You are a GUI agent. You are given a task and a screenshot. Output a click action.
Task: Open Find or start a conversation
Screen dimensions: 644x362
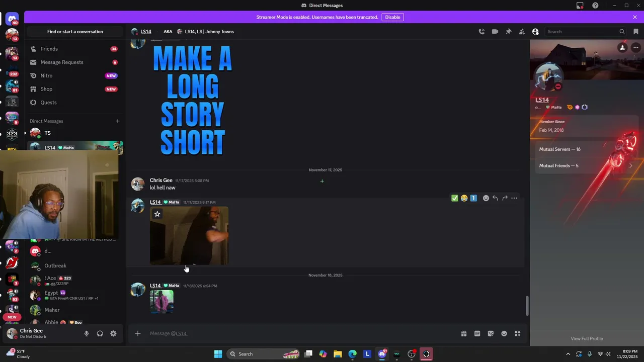point(75,32)
